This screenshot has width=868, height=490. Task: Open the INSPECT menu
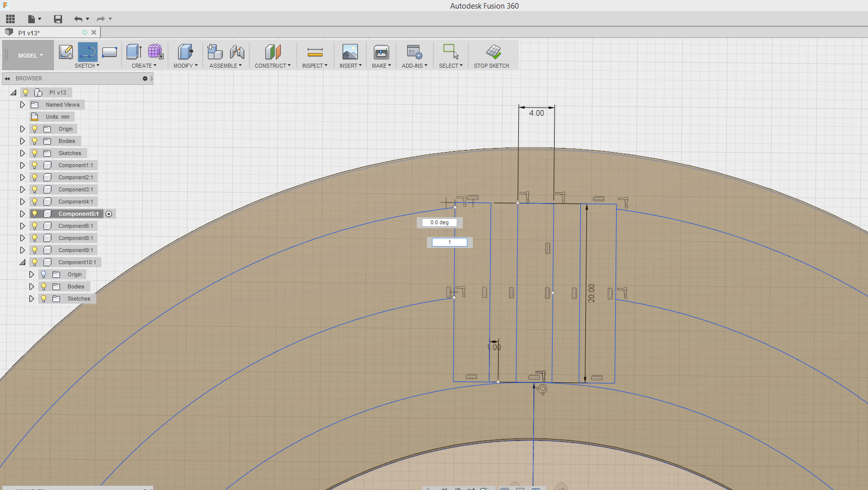315,66
